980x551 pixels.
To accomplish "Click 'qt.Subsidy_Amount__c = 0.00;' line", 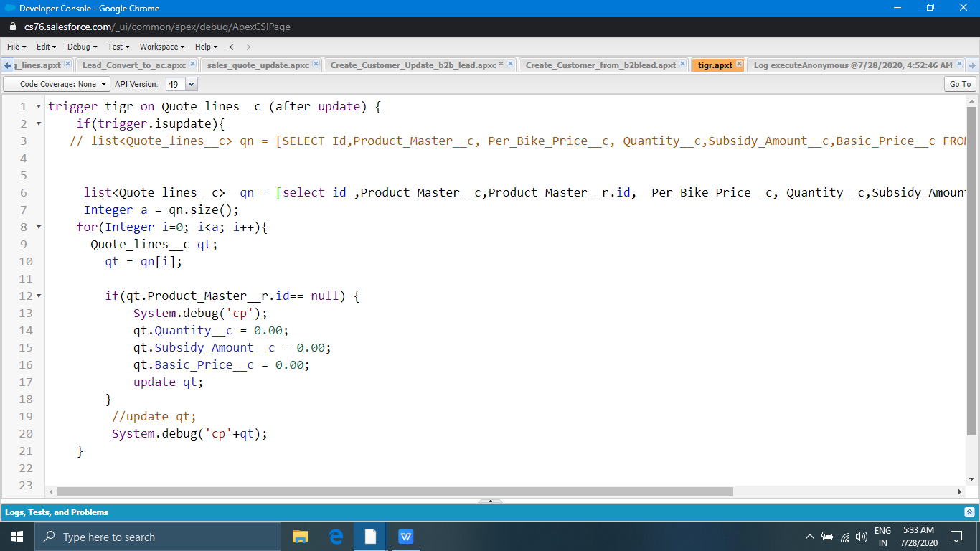I will (x=232, y=348).
